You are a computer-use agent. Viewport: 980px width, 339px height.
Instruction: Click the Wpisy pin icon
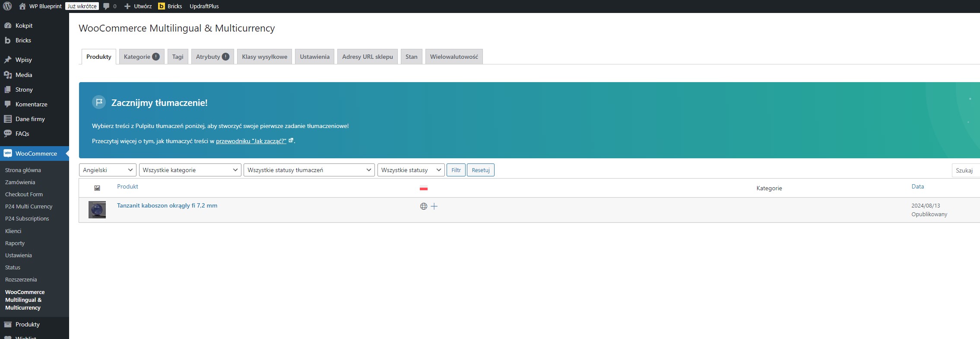(8, 60)
